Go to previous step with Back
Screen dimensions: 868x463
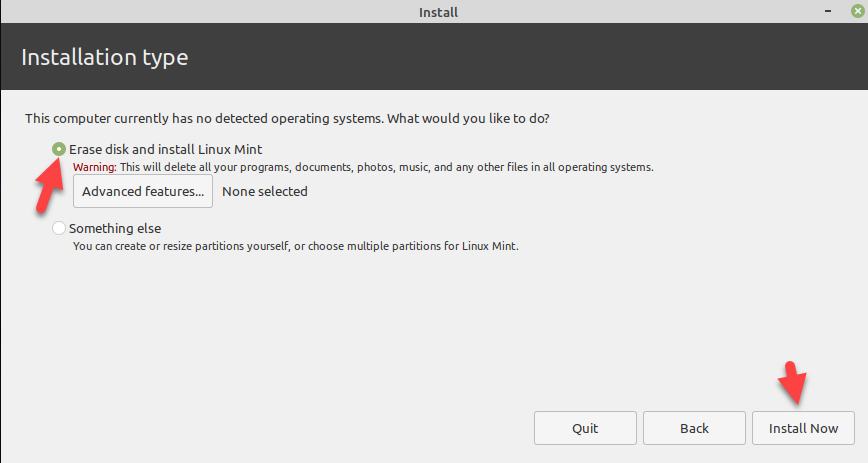[694, 428]
